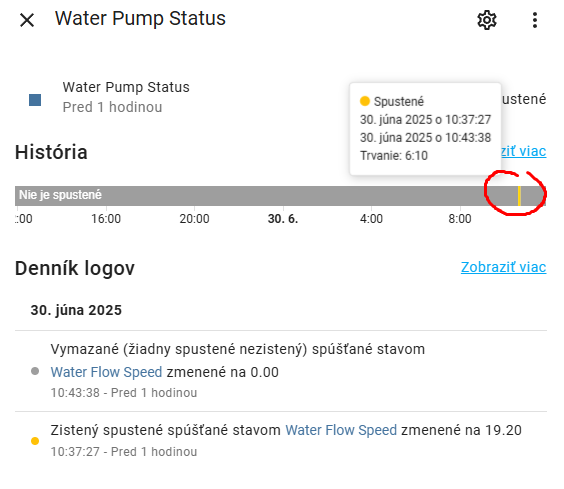Select the 30. júna 2025 log date header
Image resolution: width=564 pixels, height=489 pixels.
click(x=76, y=310)
